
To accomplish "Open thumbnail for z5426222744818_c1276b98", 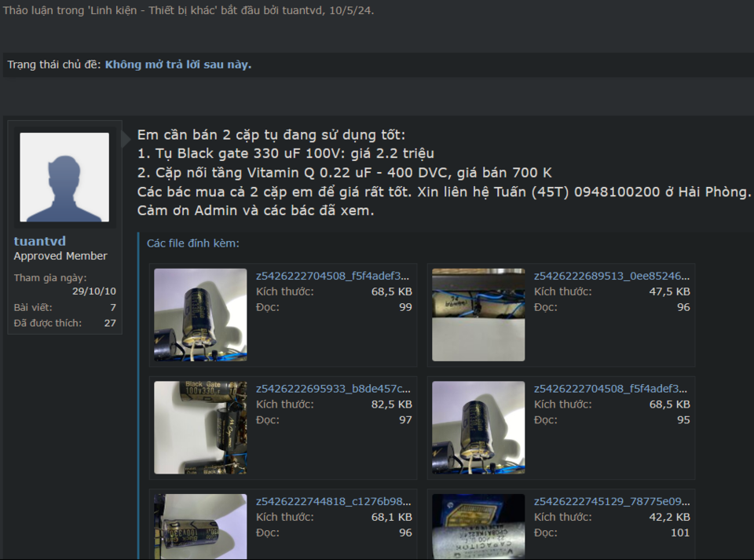I will pos(200,526).
